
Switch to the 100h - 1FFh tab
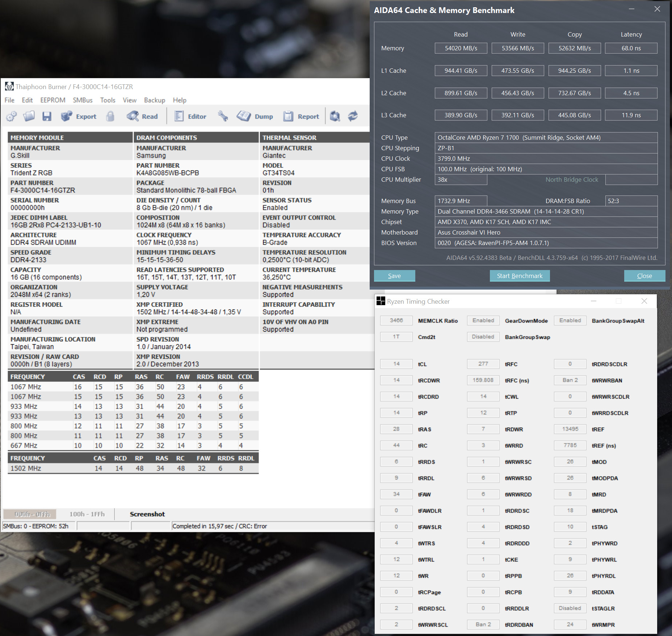[87, 514]
